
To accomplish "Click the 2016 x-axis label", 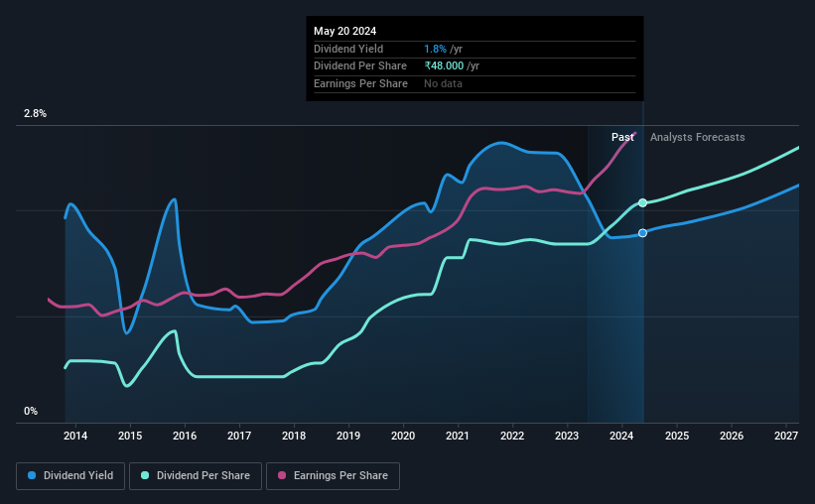I will [185, 436].
